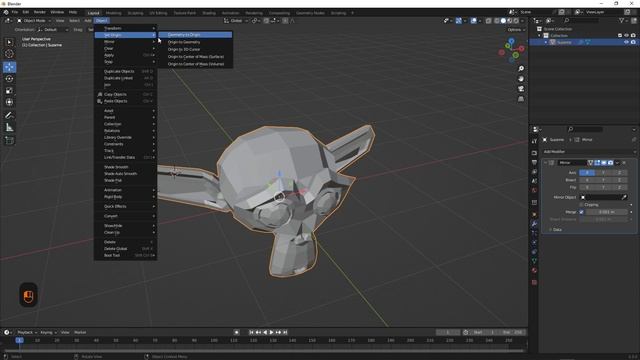The height and width of the screenshot is (360, 640).
Task: Click the current frame marker in timeline
Action: click(x=19, y=340)
